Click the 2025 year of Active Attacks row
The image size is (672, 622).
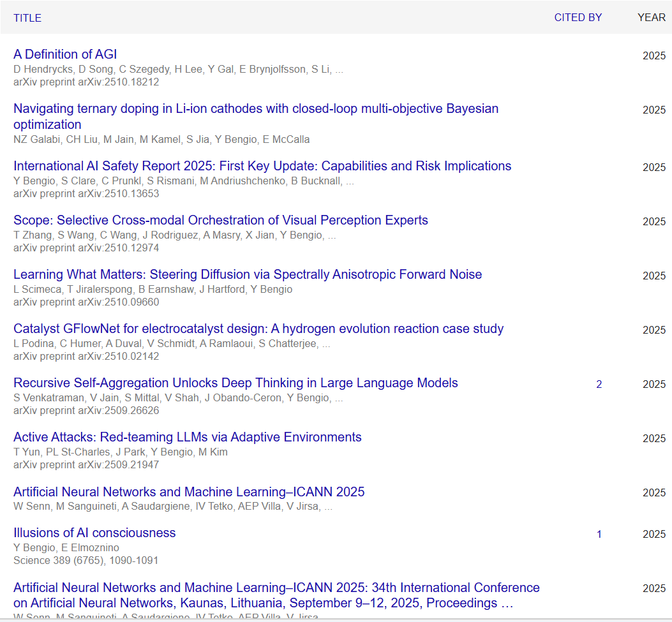point(653,438)
